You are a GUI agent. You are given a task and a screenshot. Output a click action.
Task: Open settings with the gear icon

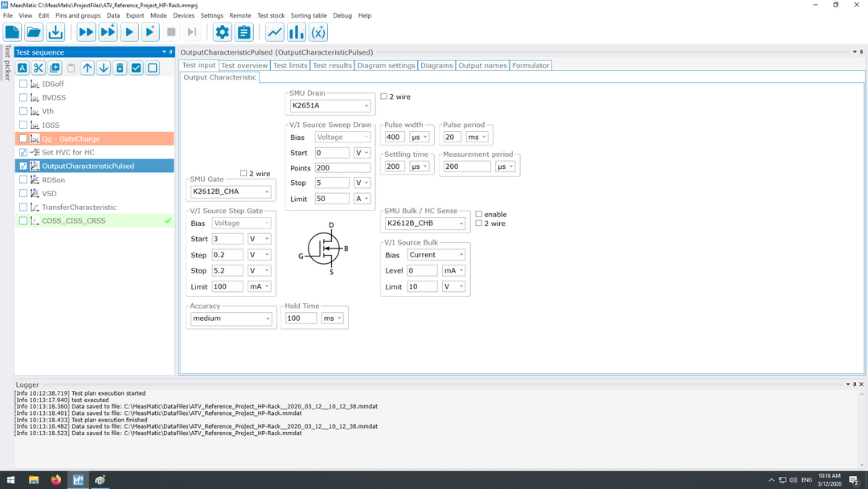tap(223, 32)
